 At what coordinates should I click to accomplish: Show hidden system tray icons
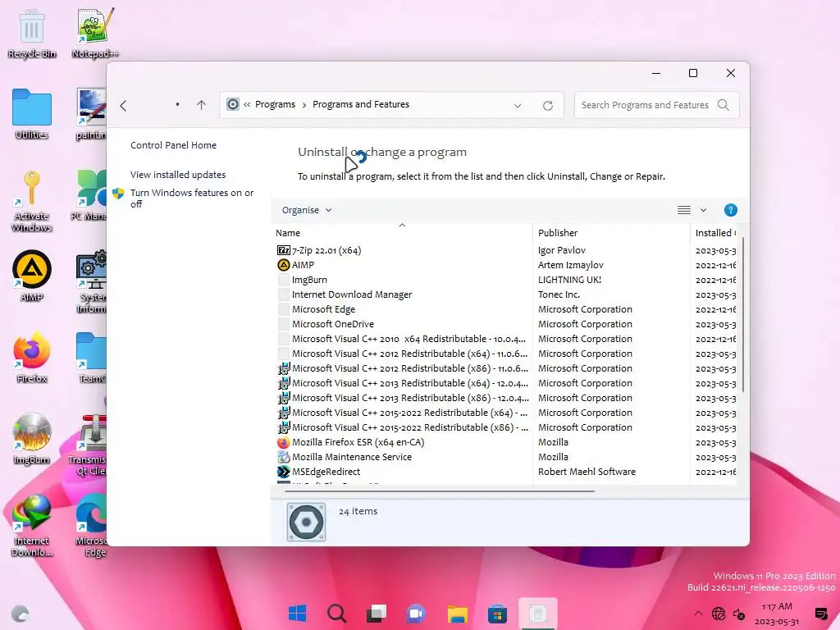tap(697, 614)
